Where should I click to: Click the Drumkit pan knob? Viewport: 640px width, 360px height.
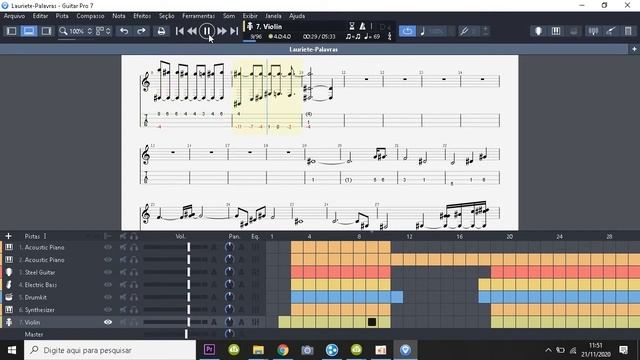pyautogui.click(x=229, y=297)
